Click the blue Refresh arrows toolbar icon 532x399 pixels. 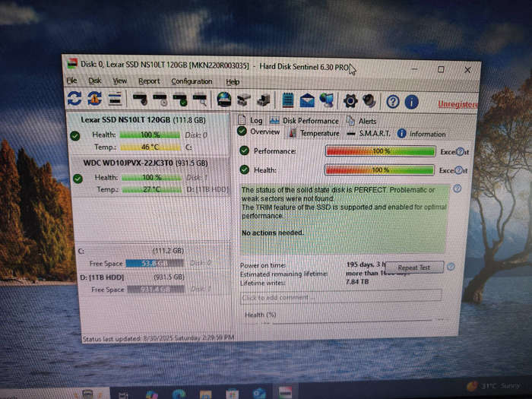74,98
